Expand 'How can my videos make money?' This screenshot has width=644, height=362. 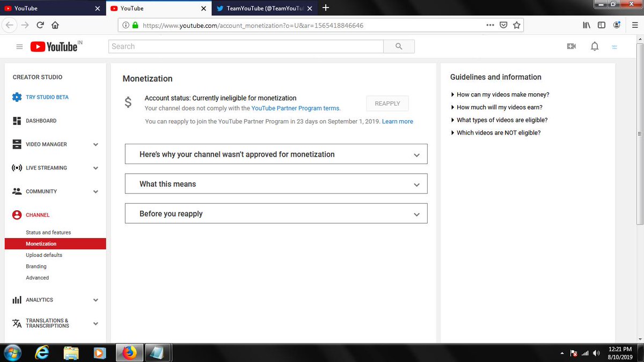[x=500, y=94]
